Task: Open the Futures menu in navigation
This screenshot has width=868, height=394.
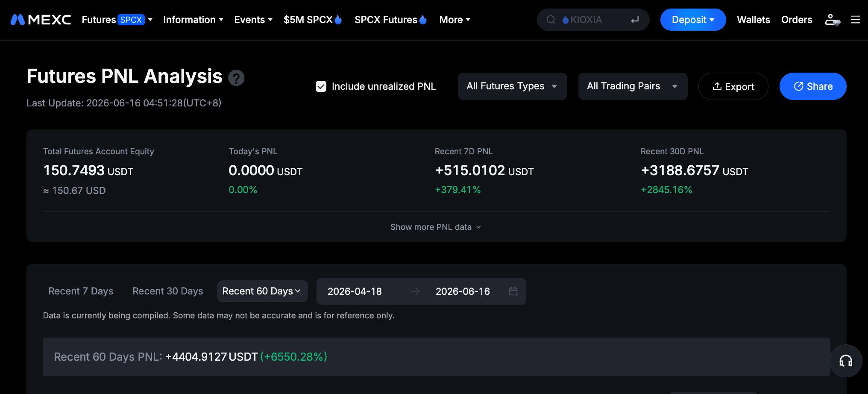Action: (117, 20)
